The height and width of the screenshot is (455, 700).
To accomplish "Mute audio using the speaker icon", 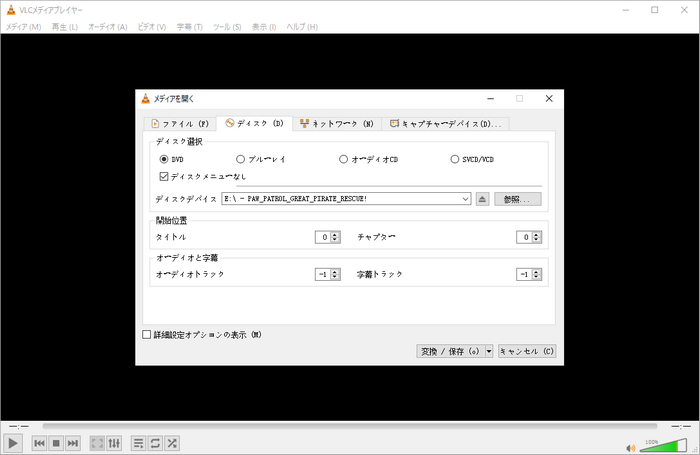I will pyautogui.click(x=631, y=447).
